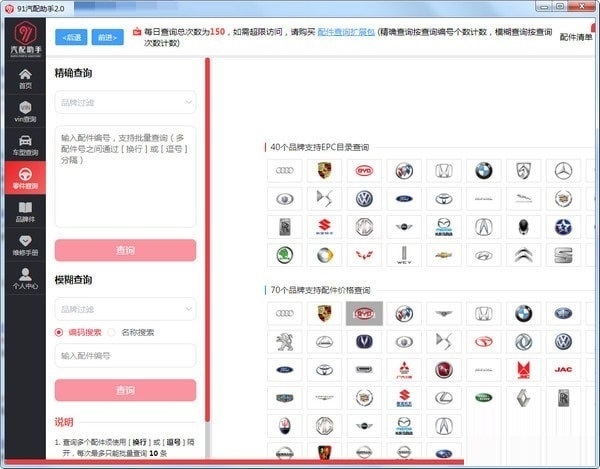Screen dimensions: 600x469
Task: Choose the Citroen double-chevron logo
Action: tap(523, 255)
